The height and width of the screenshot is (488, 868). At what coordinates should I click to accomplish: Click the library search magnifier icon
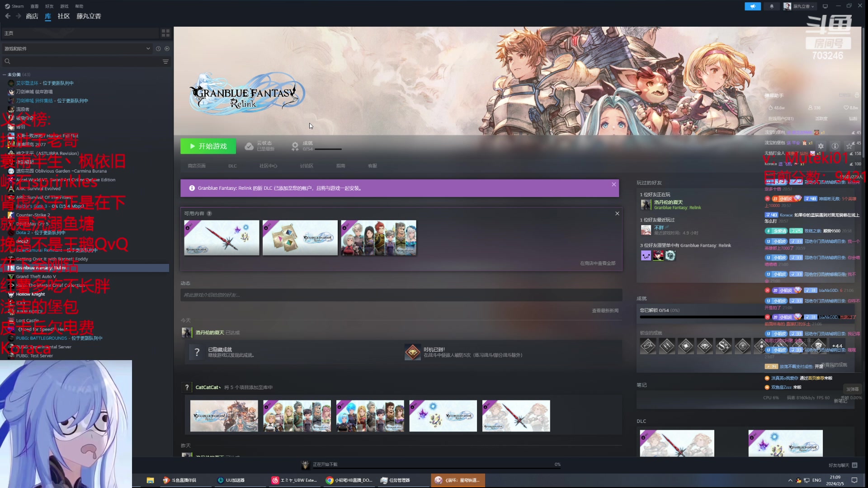(x=7, y=61)
